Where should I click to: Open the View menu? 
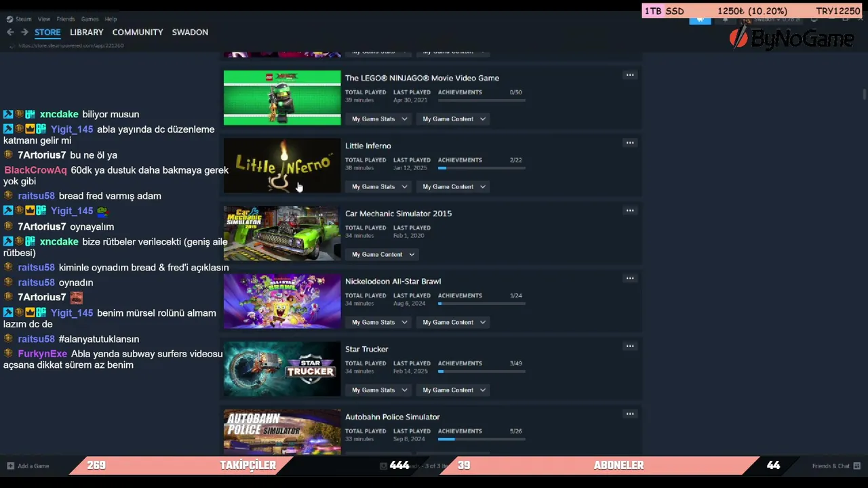click(44, 19)
